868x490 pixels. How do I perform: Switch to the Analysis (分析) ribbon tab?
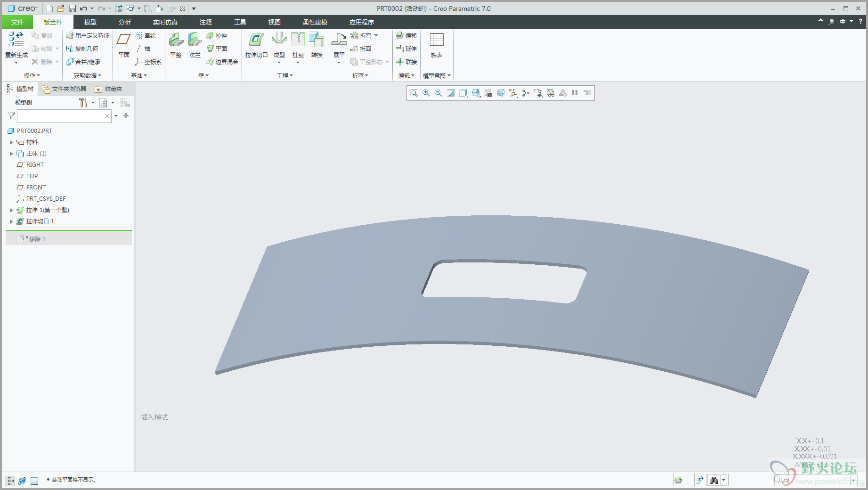125,22
